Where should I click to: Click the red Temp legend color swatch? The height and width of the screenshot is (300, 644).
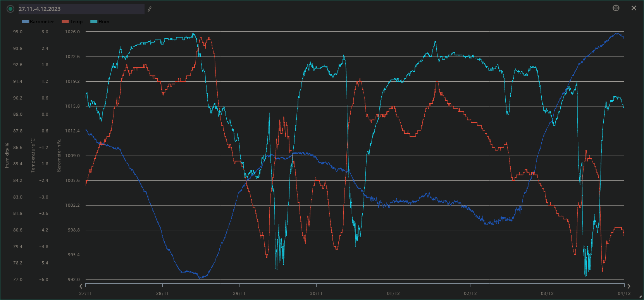pyautogui.click(x=65, y=22)
